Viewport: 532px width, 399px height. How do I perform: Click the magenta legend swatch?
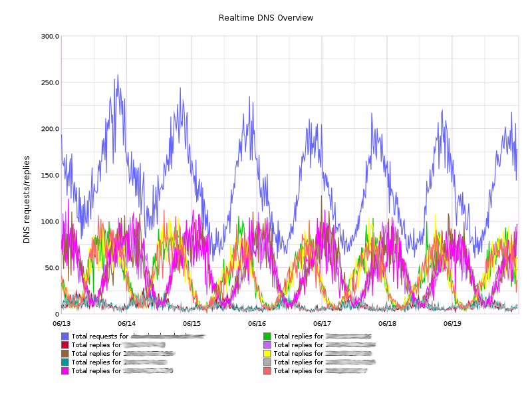65,371
